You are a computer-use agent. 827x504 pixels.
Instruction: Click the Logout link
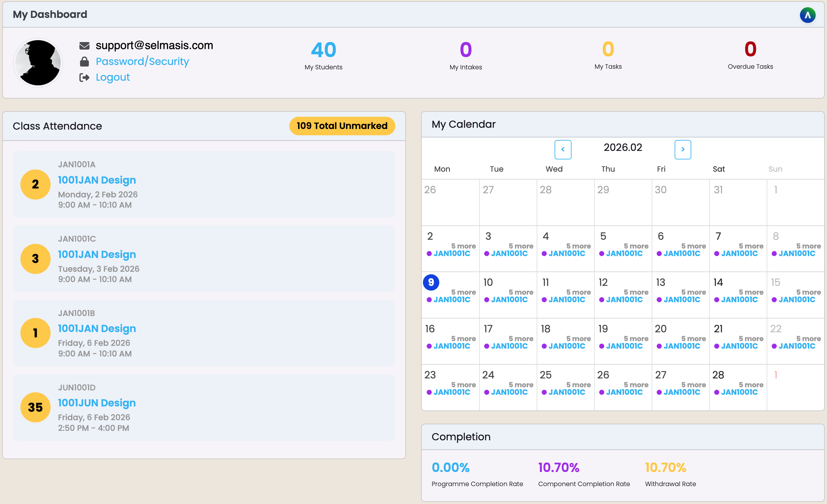pyautogui.click(x=112, y=77)
